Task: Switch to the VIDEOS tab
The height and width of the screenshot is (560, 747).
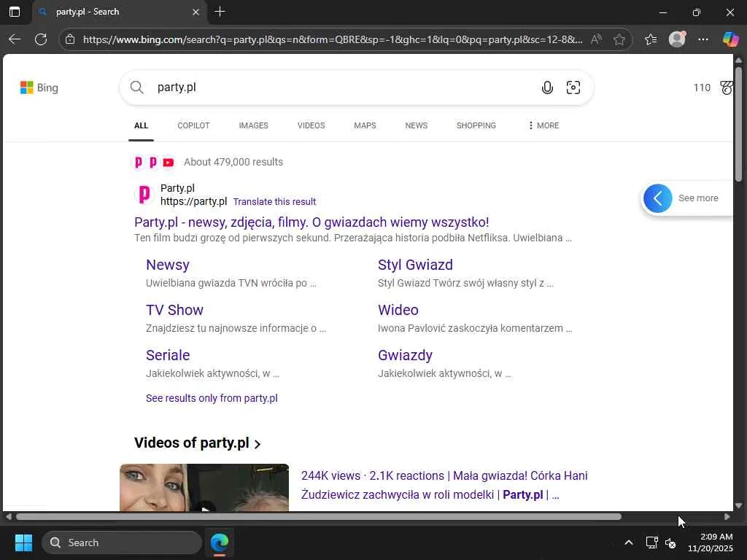Action: pyautogui.click(x=311, y=125)
